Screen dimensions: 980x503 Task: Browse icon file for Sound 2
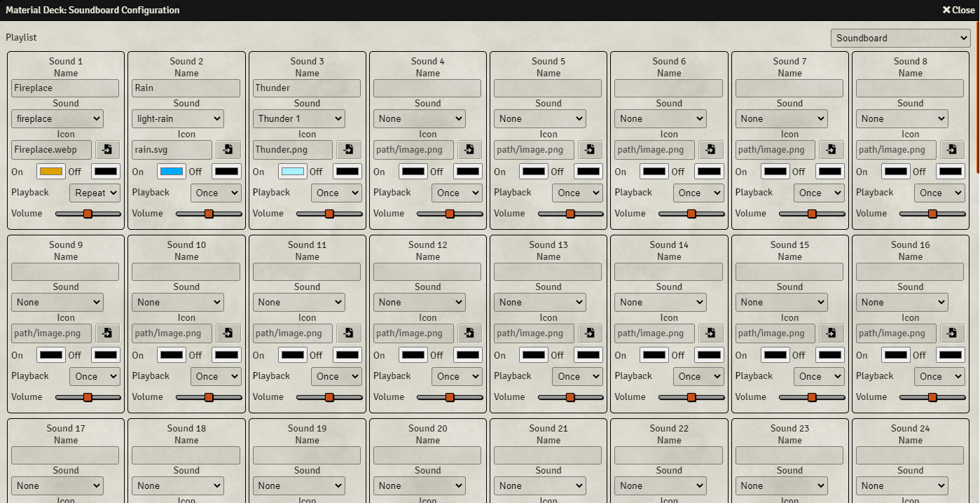[x=228, y=150]
